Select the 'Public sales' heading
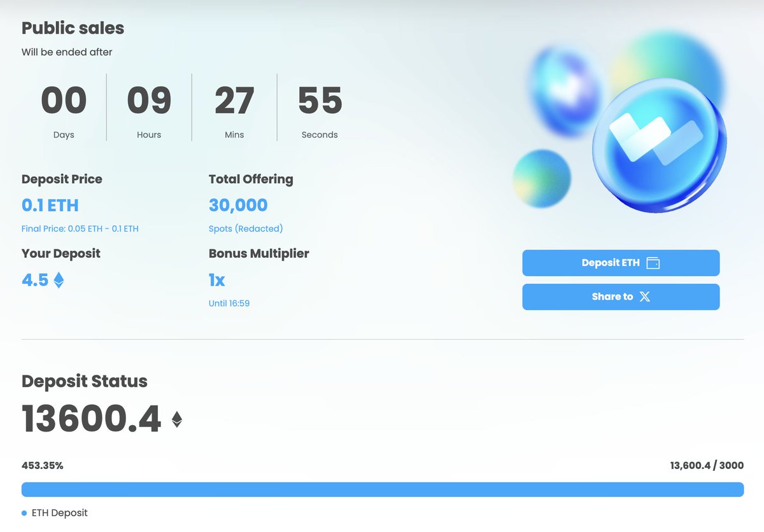This screenshot has height=532, width=764. click(x=73, y=28)
